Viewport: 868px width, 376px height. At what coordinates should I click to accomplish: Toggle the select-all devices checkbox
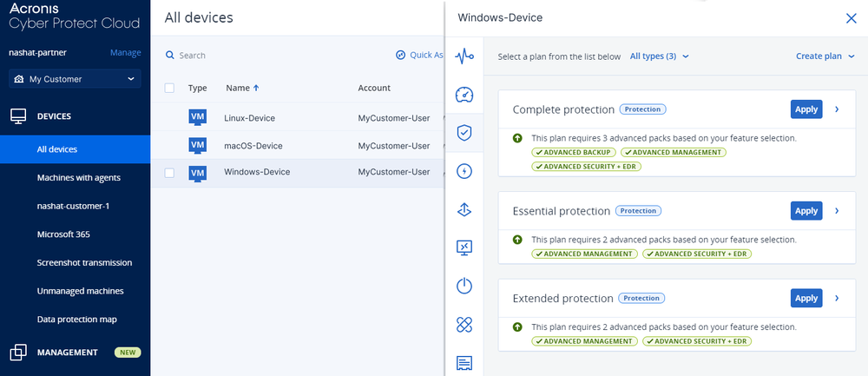pos(169,88)
